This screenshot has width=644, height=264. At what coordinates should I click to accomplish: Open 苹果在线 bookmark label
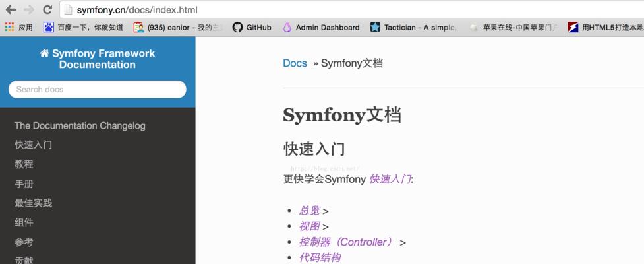(x=520, y=28)
